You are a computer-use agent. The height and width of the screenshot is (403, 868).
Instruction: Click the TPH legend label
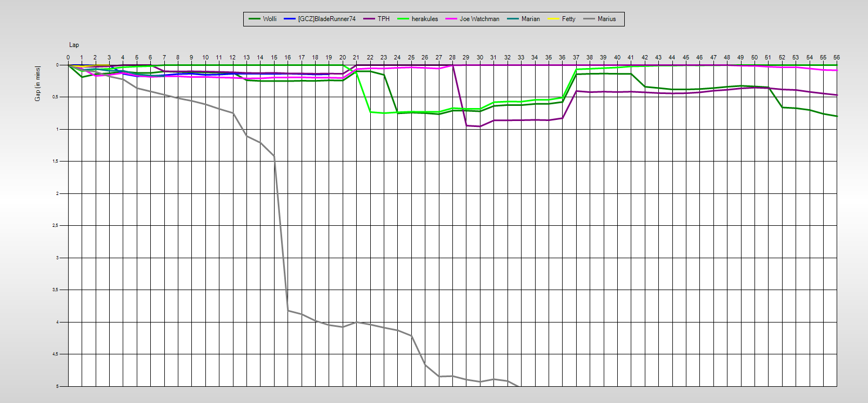pyautogui.click(x=384, y=19)
